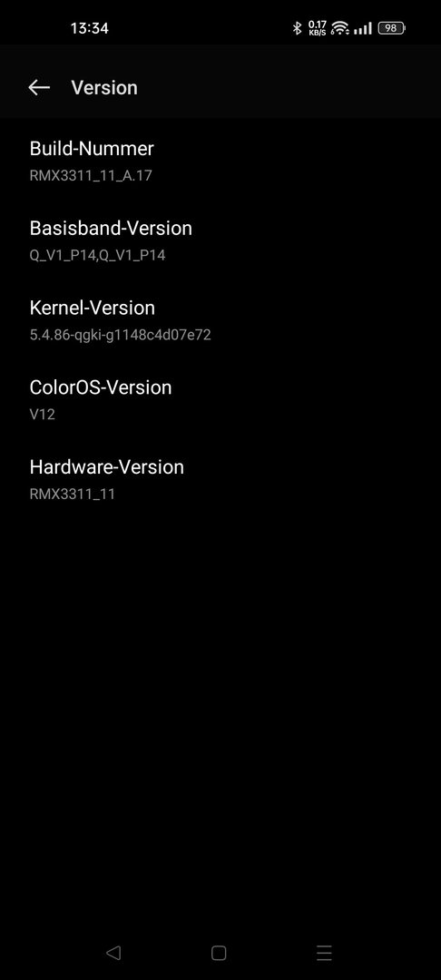Tap the network speed KB/S indicator
Viewport: 441px width, 980px height.
(x=318, y=28)
